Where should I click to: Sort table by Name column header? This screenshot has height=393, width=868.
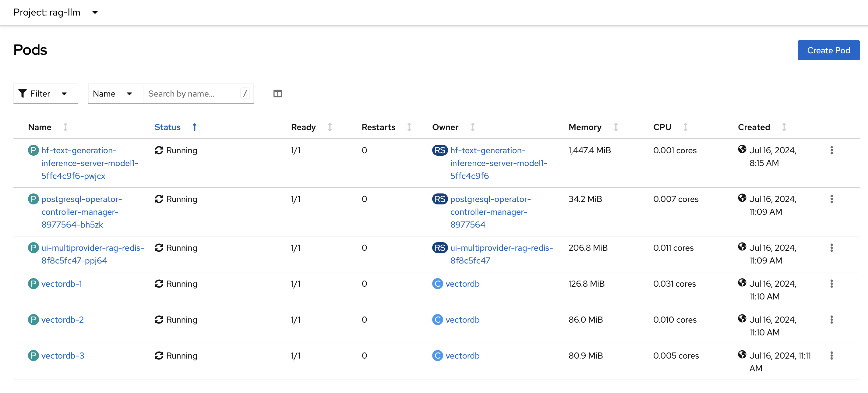click(x=40, y=127)
